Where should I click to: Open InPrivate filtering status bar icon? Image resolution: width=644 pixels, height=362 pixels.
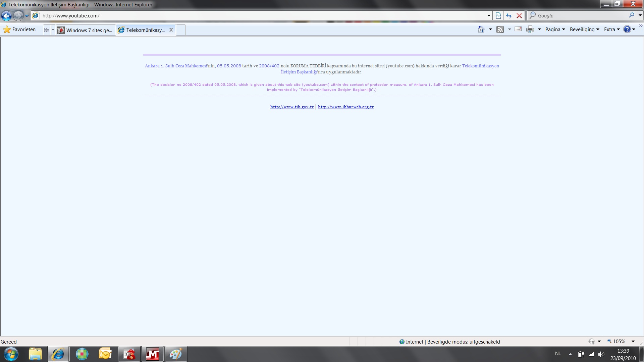(591, 342)
